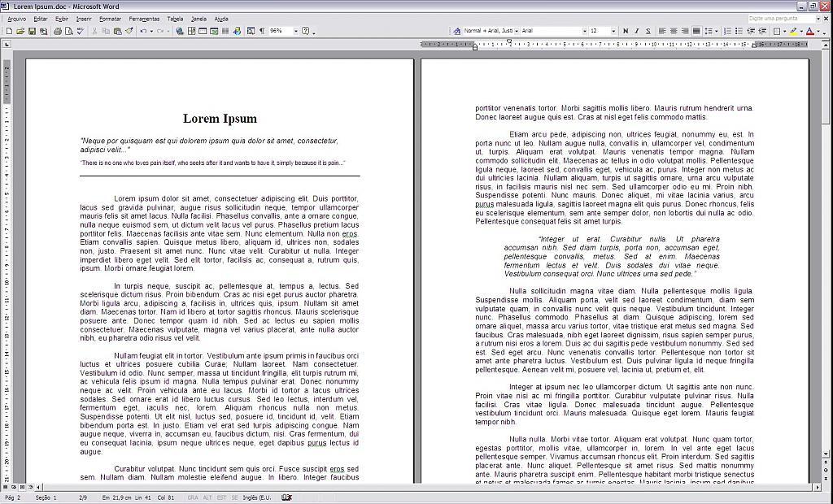
Task: Increase paragraph indent
Action: pyautogui.click(x=762, y=32)
